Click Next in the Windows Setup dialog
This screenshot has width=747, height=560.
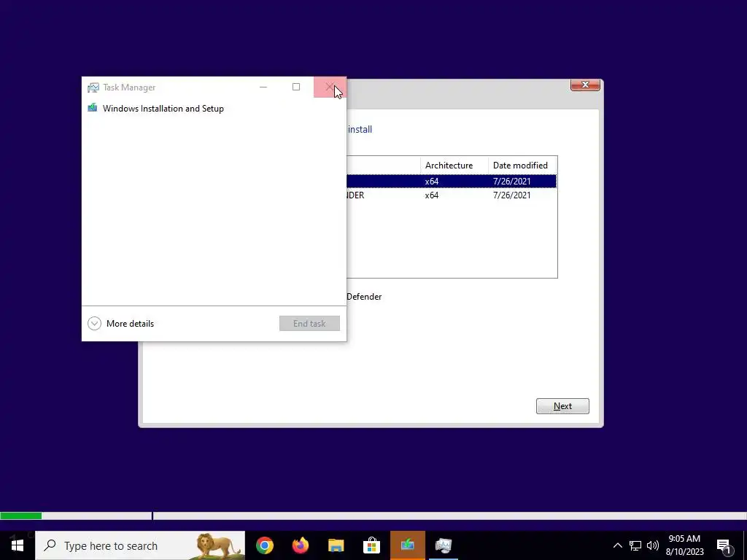(x=562, y=406)
